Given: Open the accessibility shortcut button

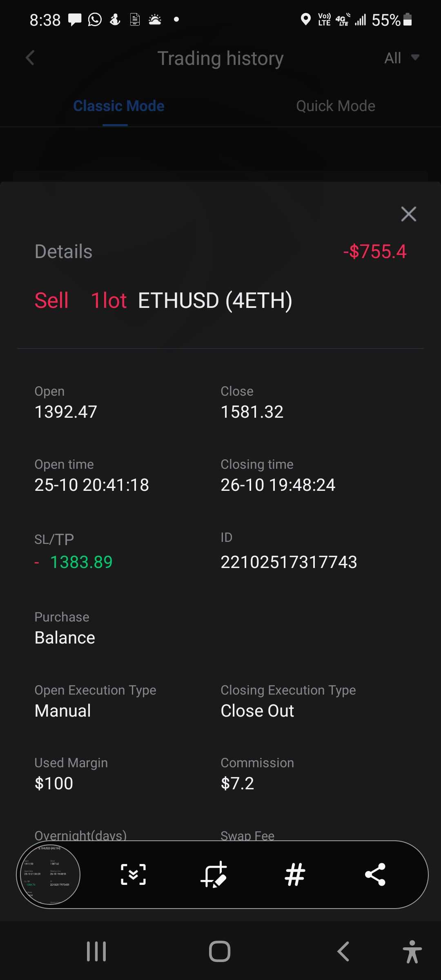Looking at the screenshot, I should click(x=412, y=951).
